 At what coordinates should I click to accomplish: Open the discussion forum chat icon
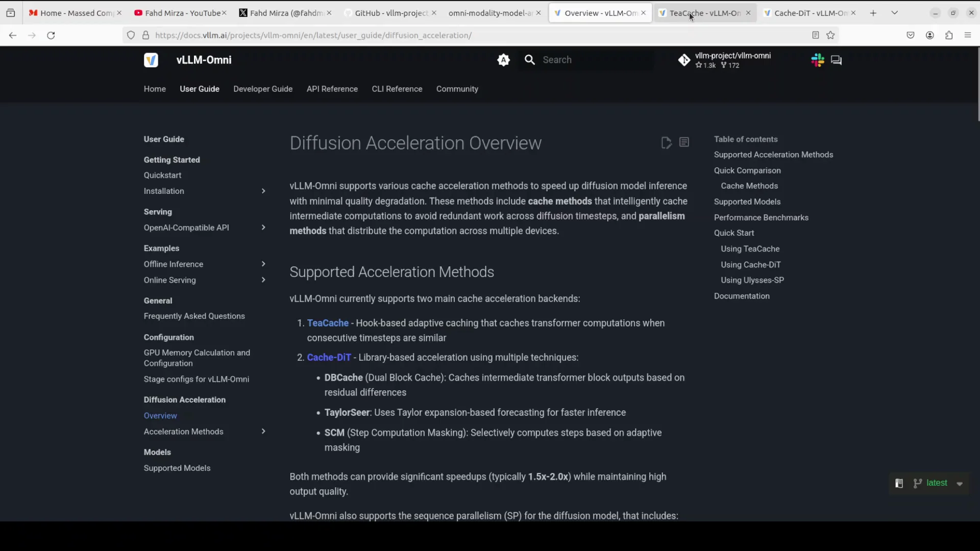[x=836, y=60]
